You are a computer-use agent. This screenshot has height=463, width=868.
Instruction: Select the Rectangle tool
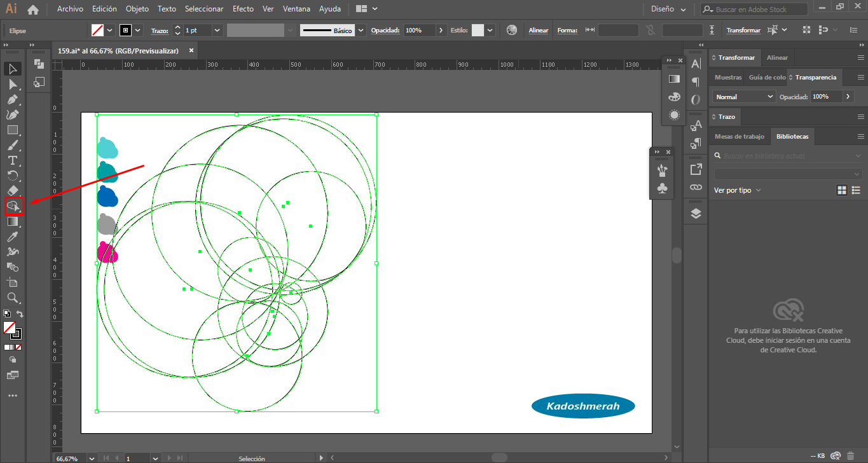click(13, 130)
